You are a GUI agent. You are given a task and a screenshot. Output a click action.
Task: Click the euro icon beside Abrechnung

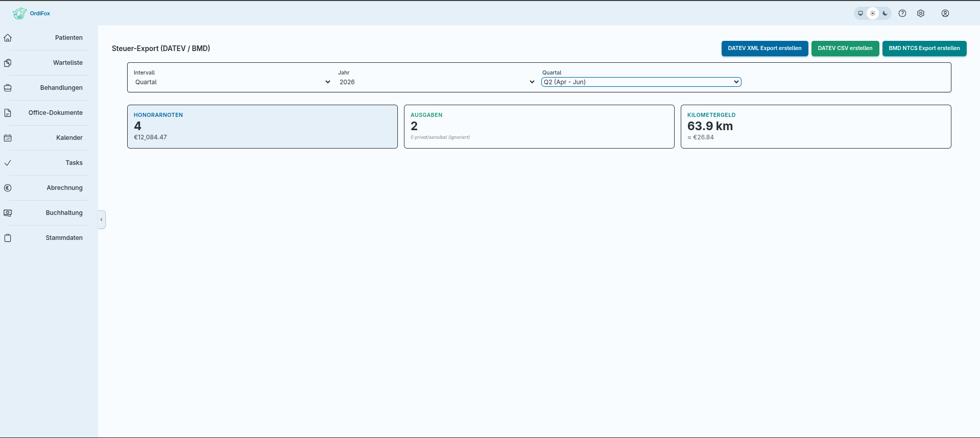point(8,188)
